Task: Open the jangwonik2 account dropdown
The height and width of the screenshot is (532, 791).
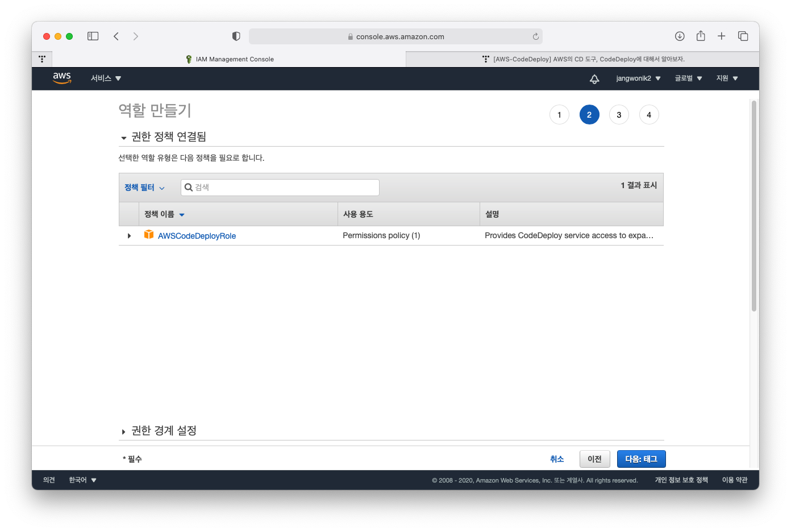Action: (638, 78)
